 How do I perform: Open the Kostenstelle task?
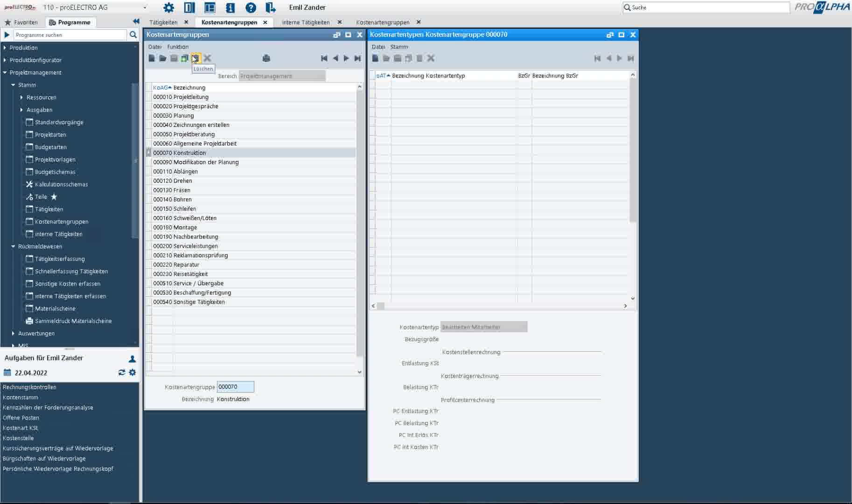point(18,438)
